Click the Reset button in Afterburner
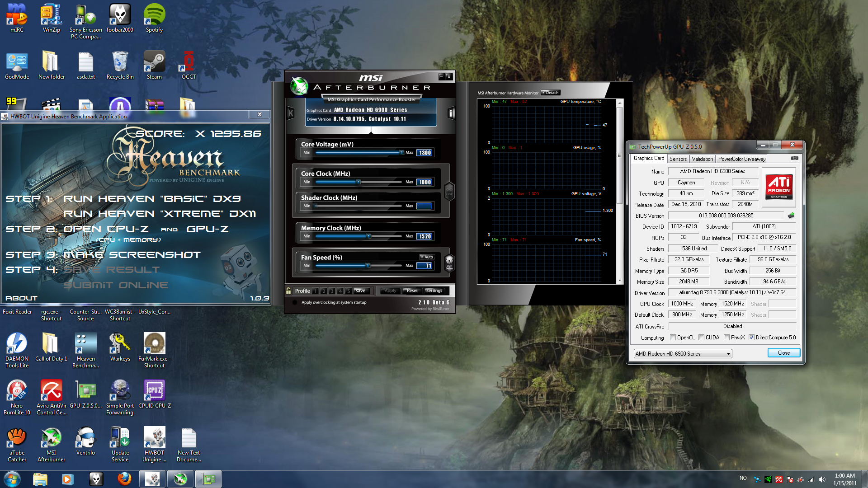 coord(412,291)
